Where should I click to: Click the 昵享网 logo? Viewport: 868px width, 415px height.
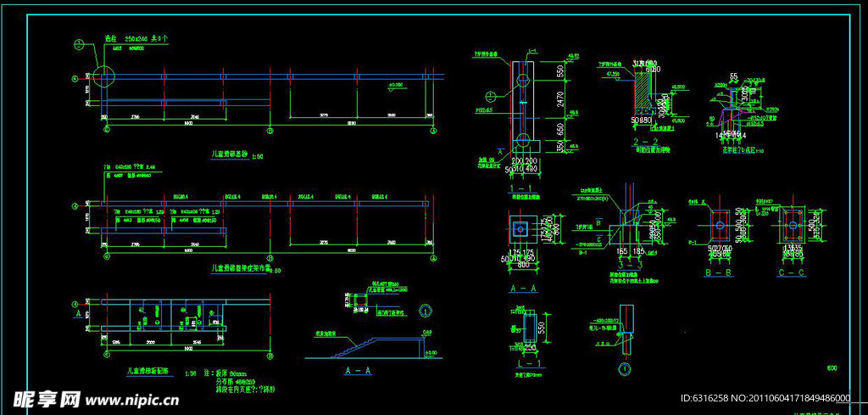point(47,399)
